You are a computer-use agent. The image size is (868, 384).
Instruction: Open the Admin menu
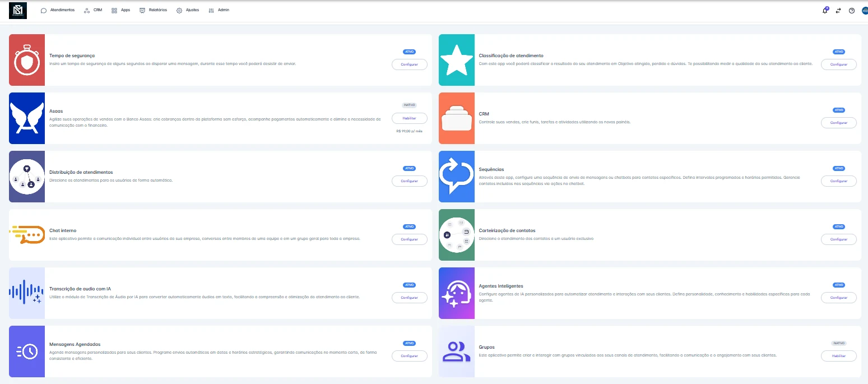(x=219, y=10)
